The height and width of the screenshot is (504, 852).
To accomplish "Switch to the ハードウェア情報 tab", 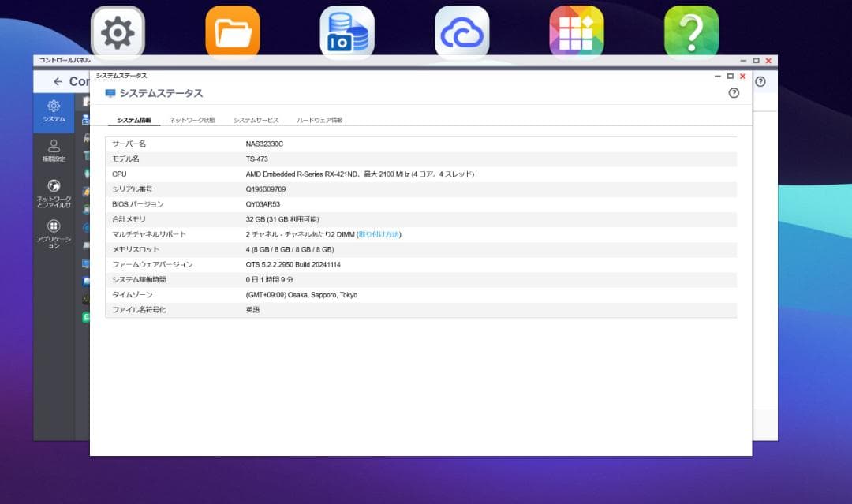I will [x=321, y=120].
